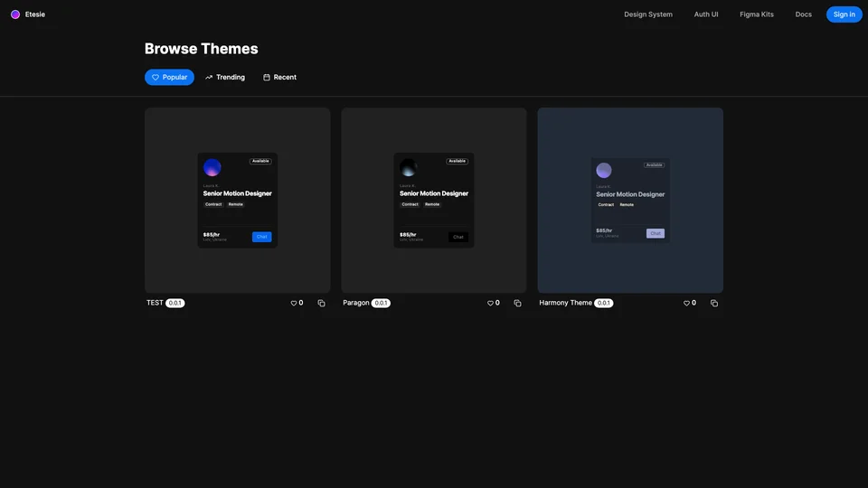868x488 pixels.
Task: Click the Contract tag in TEST preview
Action: 213,204
